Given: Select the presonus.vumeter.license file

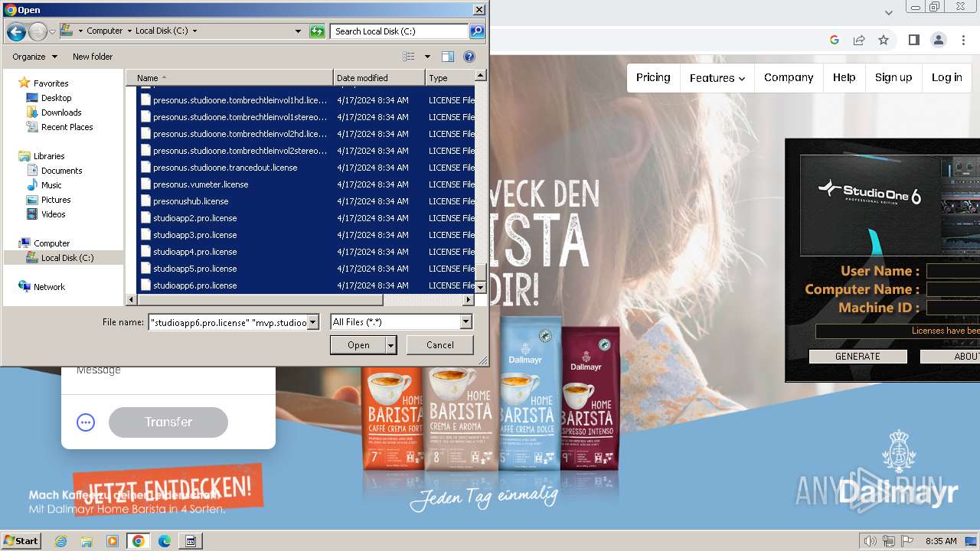Looking at the screenshot, I should tap(201, 184).
